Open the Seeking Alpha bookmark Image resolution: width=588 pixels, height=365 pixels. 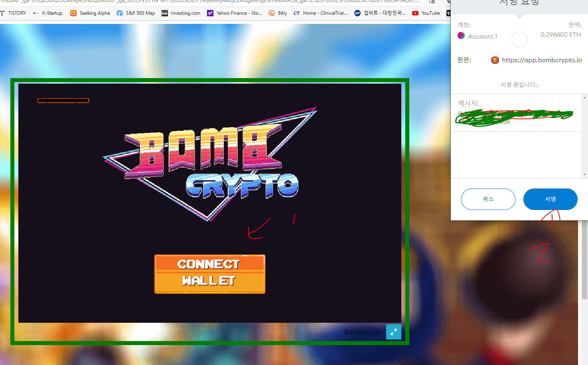(x=90, y=13)
